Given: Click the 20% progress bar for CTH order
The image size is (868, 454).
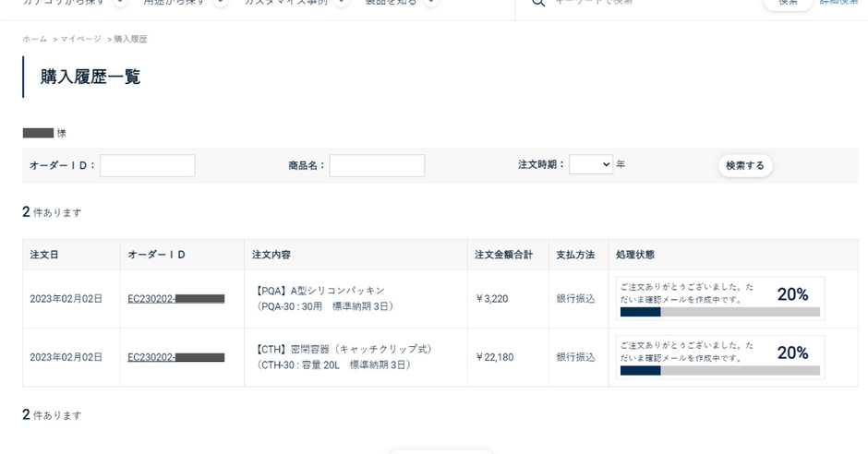Looking at the screenshot, I should click(719, 370).
